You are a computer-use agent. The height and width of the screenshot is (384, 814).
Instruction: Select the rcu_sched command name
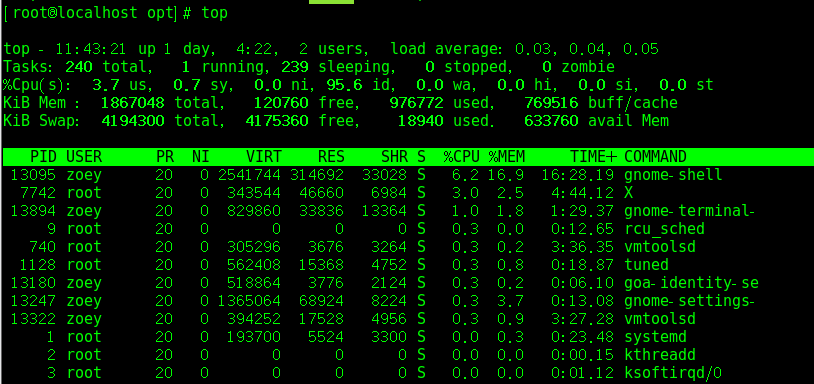pyautogui.click(x=664, y=229)
